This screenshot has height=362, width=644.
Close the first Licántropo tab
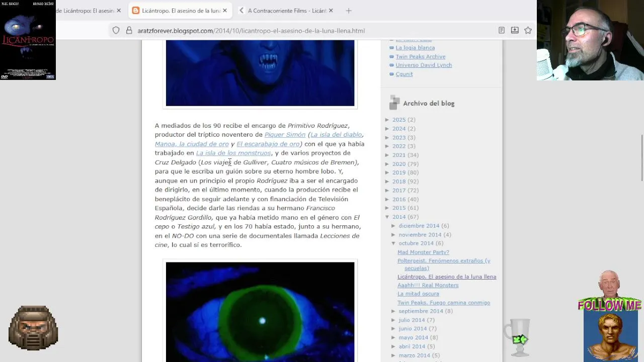click(x=119, y=11)
